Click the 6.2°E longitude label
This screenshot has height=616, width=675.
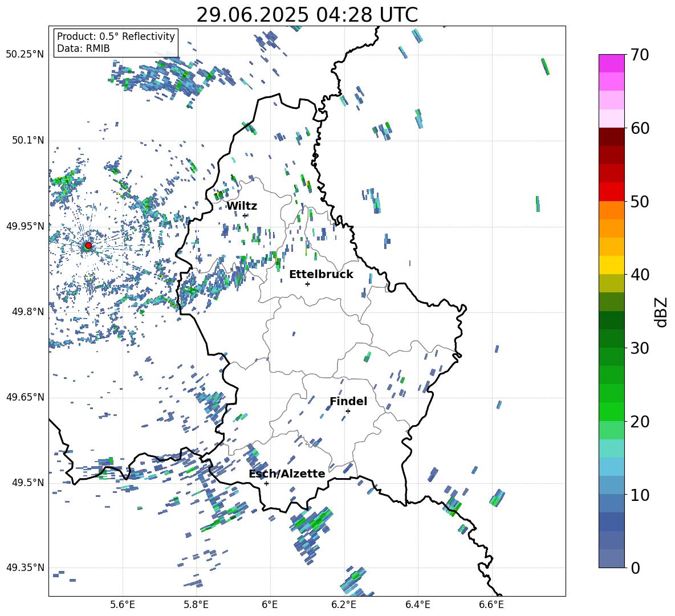click(344, 605)
